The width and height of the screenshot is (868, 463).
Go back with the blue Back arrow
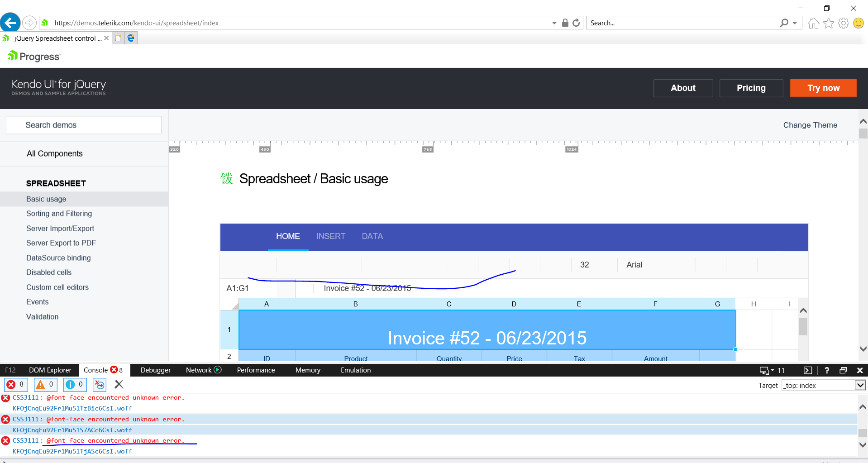pos(10,22)
